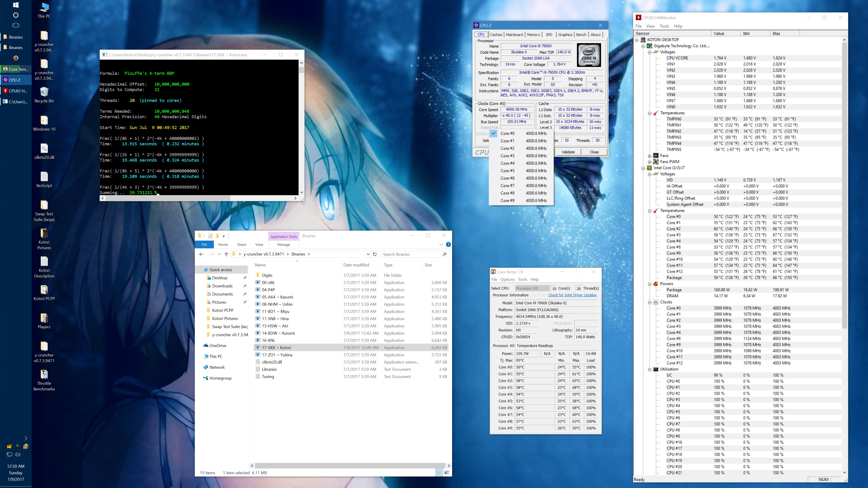
Task: Switch to large icons view in Explorer
Action: (x=447, y=472)
